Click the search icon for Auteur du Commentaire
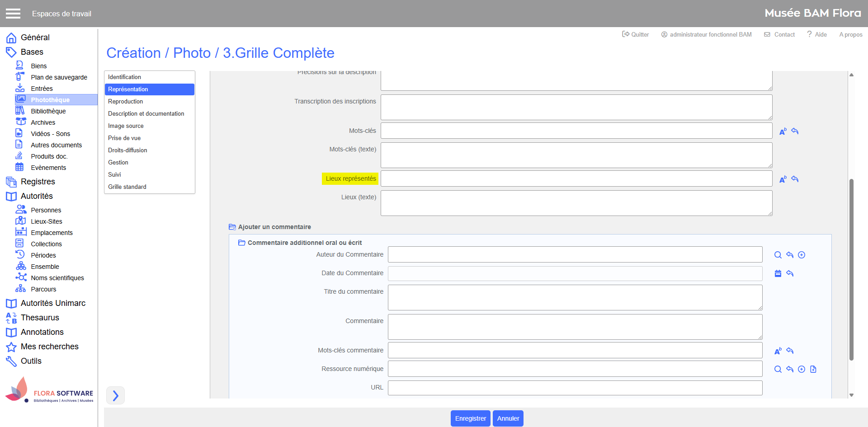This screenshot has height=427, width=868. click(x=778, y=255)
